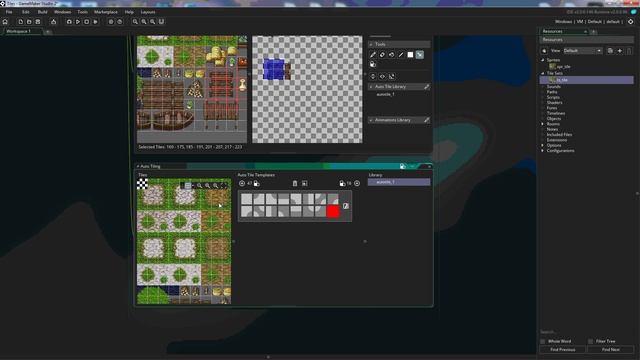The height and width of the screenshot is (360, 640).
Task: Select the highlighted Selection tile tool
Action: coord(420,55)
